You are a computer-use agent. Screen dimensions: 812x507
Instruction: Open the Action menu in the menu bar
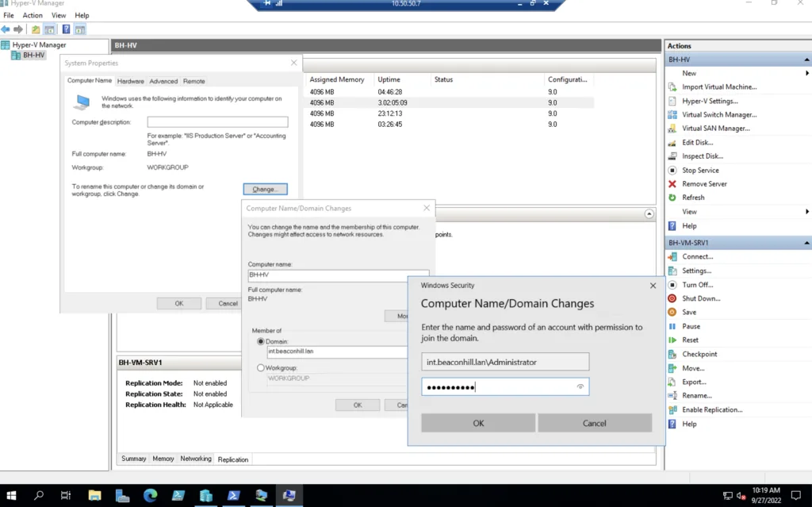tap(33, 16)
